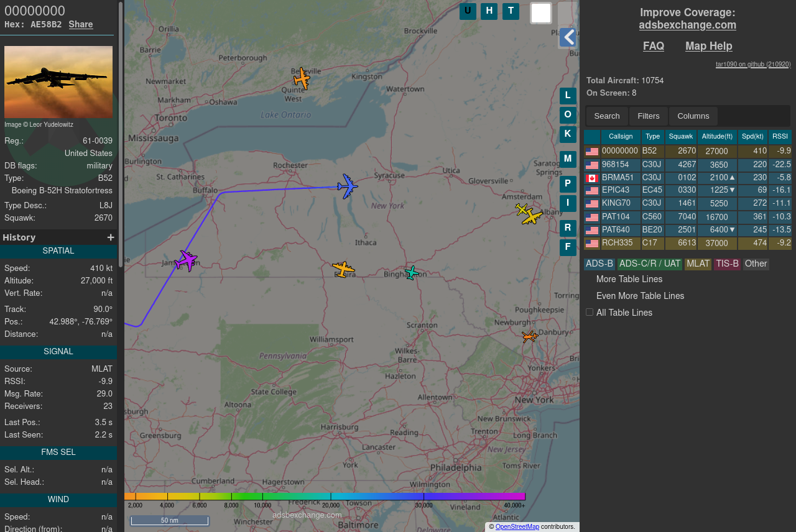This screenshot has width=796, height=532.
Task: Open the Map Help link
Action: (709, 46)
